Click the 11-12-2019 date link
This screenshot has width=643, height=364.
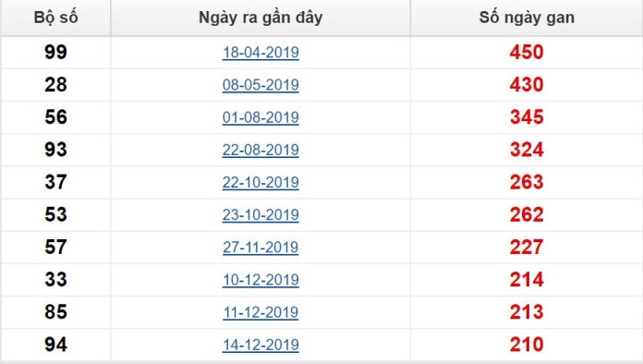[x=261, y=312]
